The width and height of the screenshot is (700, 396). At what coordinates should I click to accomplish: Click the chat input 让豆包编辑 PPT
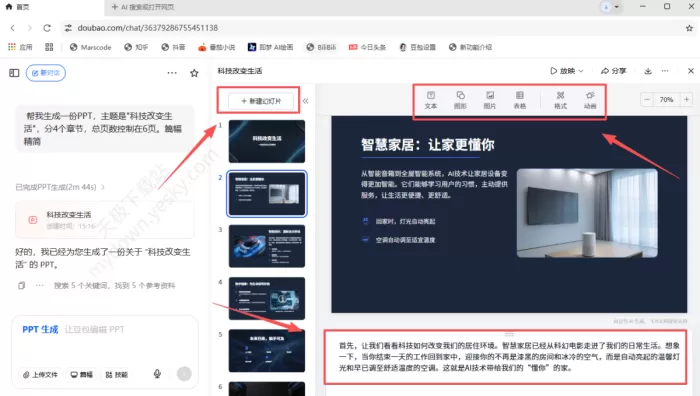point(95,329)
